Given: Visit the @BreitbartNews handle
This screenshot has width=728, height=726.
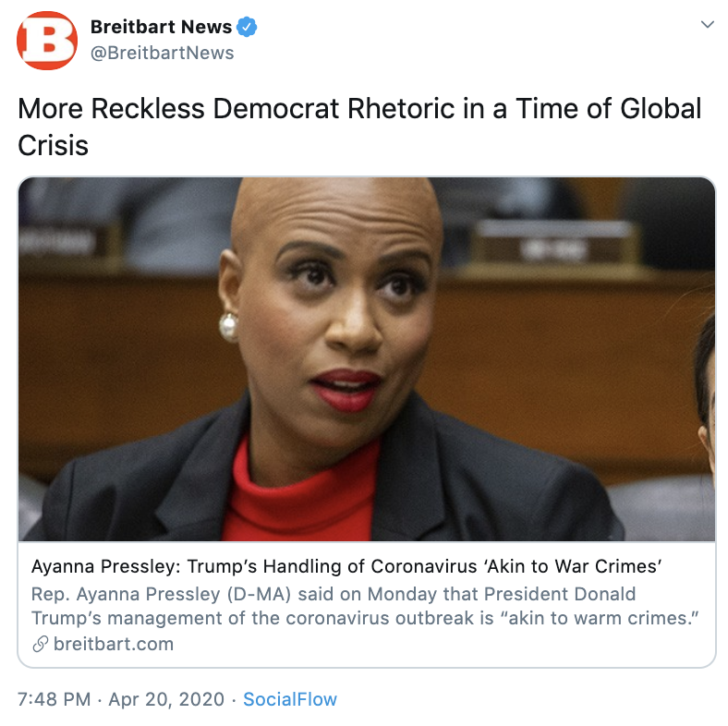Looking at the screenshot, I should tap(162, 53).
